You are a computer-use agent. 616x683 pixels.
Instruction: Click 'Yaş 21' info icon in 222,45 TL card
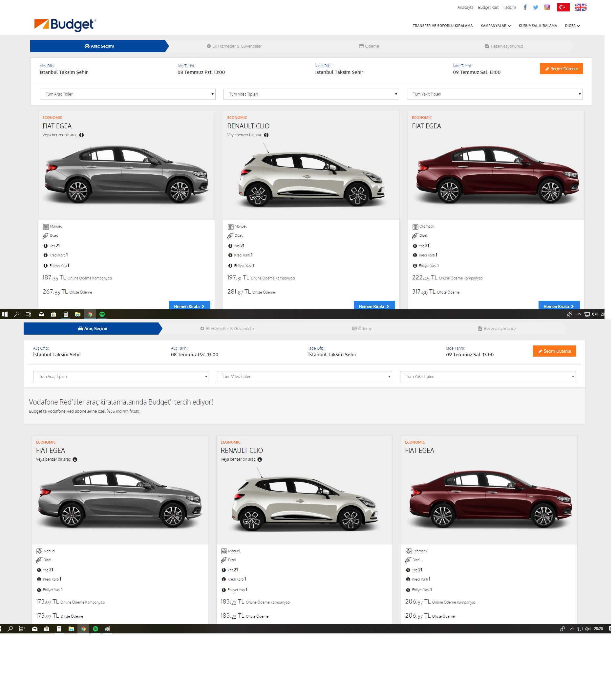(415, 246)
